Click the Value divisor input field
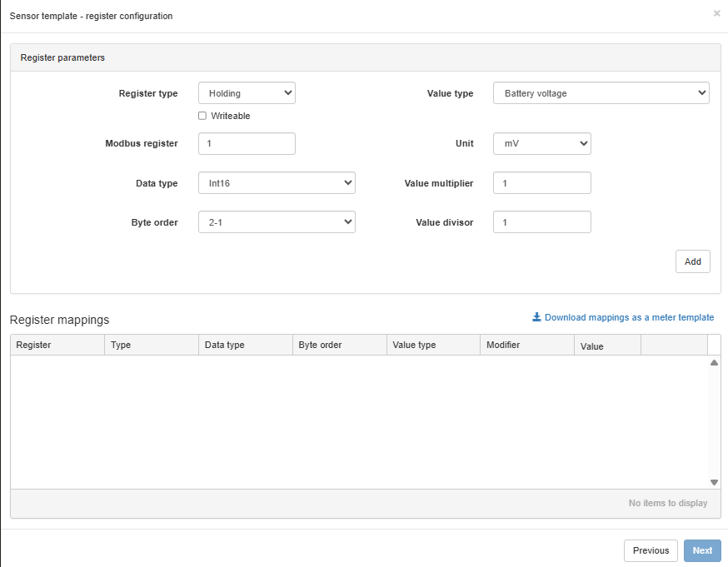728x567 pixels. click(x=541, y=221)
